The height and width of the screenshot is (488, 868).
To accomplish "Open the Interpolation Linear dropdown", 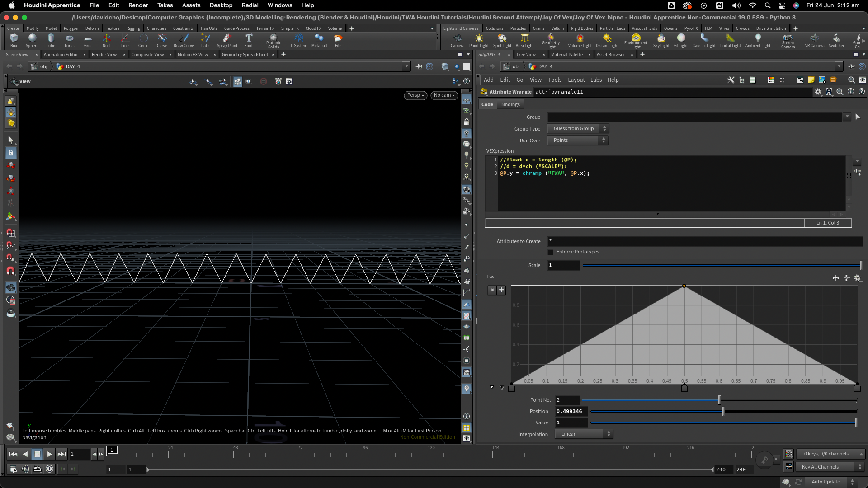I will click(584, 434).
